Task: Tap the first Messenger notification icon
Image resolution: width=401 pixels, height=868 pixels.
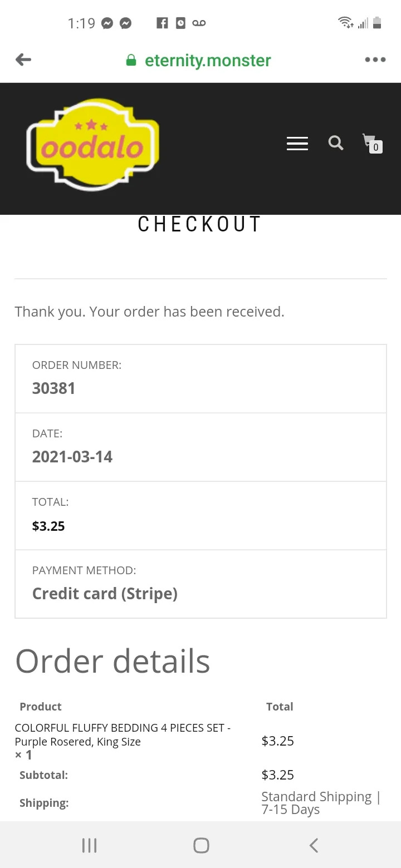Action: coord(107,23)
